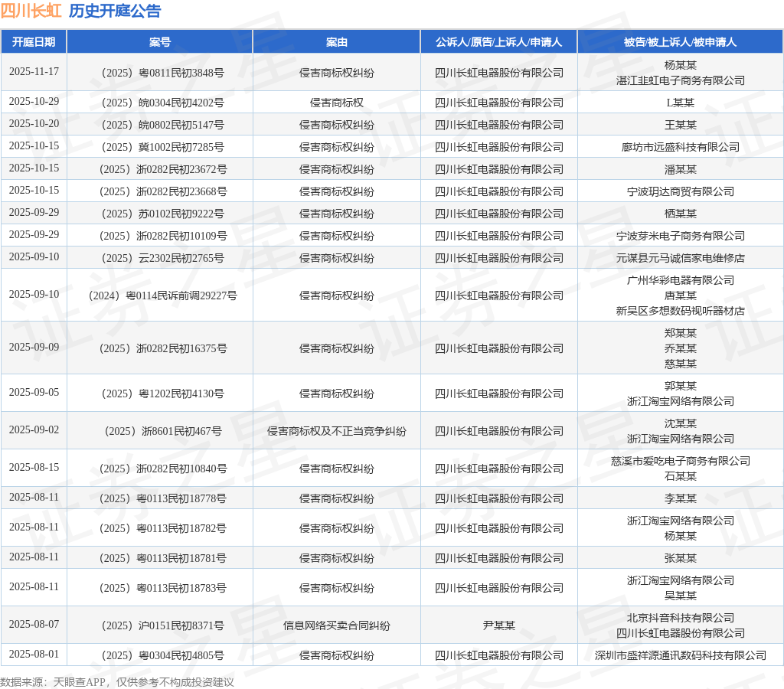Click defendant 吴某某

point(681,596)
